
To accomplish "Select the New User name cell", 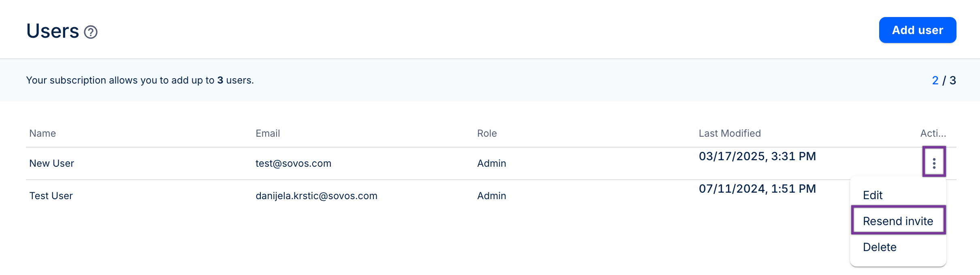I will 51,163.
